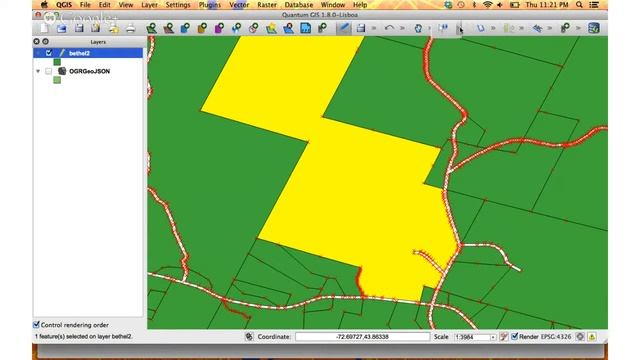
Task: Check the OGRGeoJSON layer visibility checkbox
Action: tap(49, 71)
